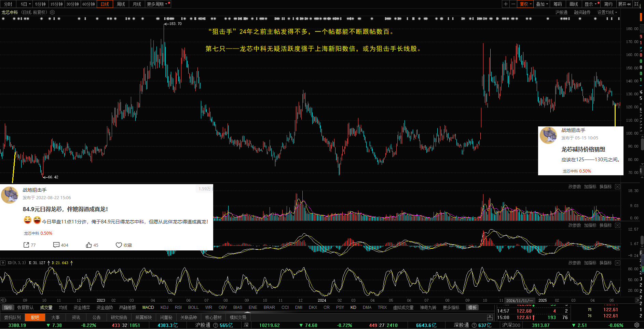This screenshot has height=329, width=644.
Task: Click 改参数 in volume panel
Action: tap(575, 187)
